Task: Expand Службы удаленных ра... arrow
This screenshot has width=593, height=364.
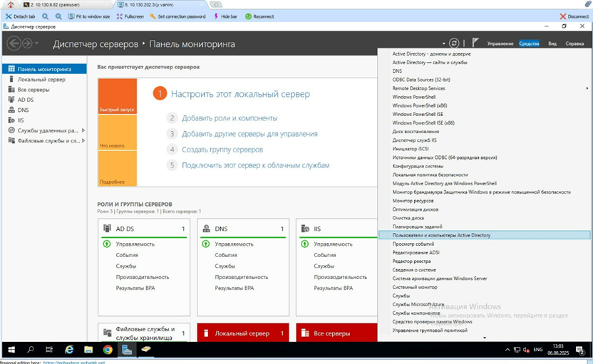Action: 83,130
